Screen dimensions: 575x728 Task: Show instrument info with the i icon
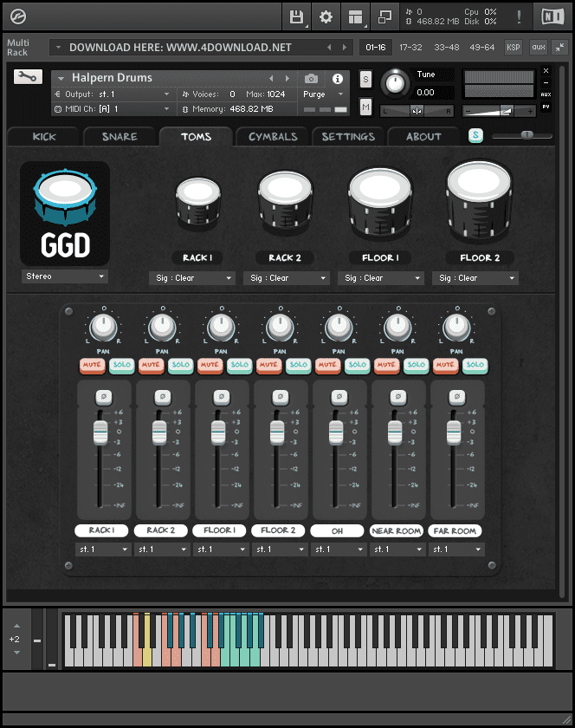tap(338, 79)
